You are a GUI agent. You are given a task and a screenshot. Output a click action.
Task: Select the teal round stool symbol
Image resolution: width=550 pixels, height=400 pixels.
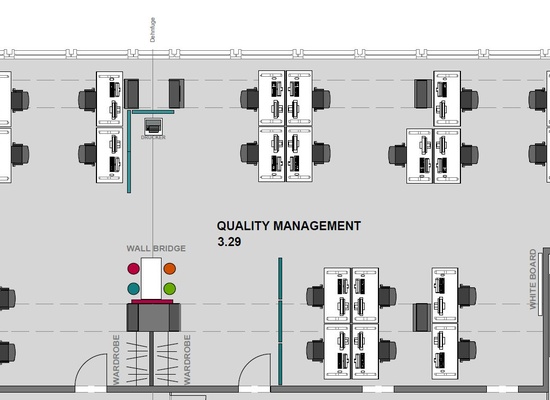pos(133,289)
